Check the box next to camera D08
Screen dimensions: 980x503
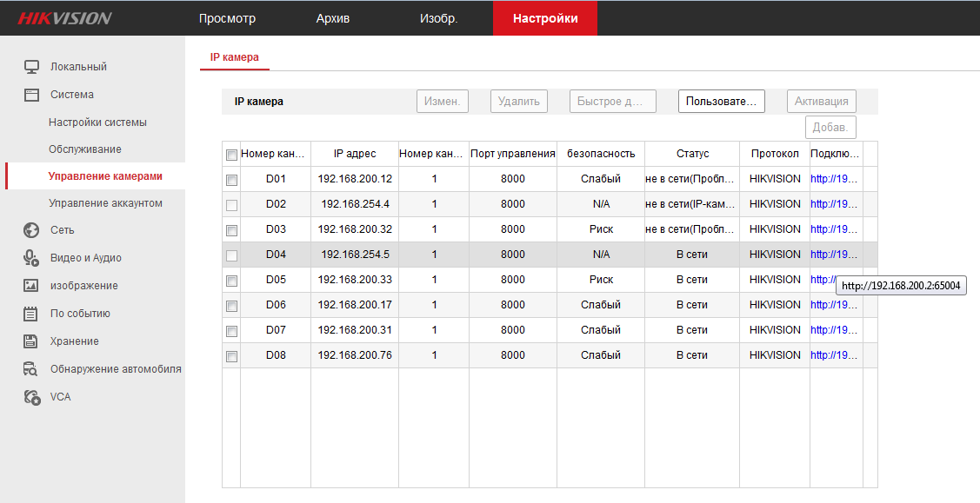tap(231, 356)
